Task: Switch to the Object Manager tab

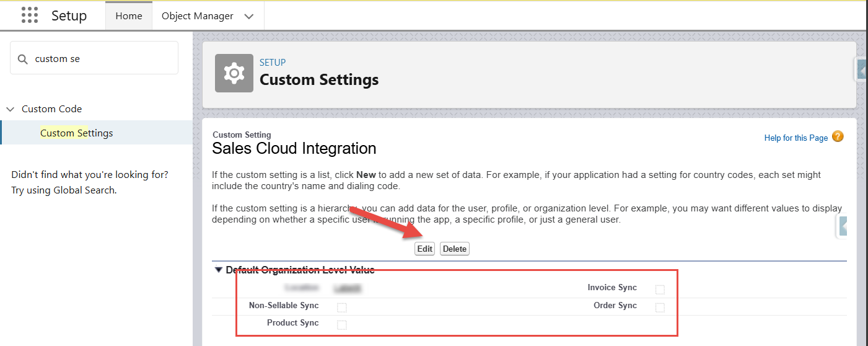Action: point(198,16)
